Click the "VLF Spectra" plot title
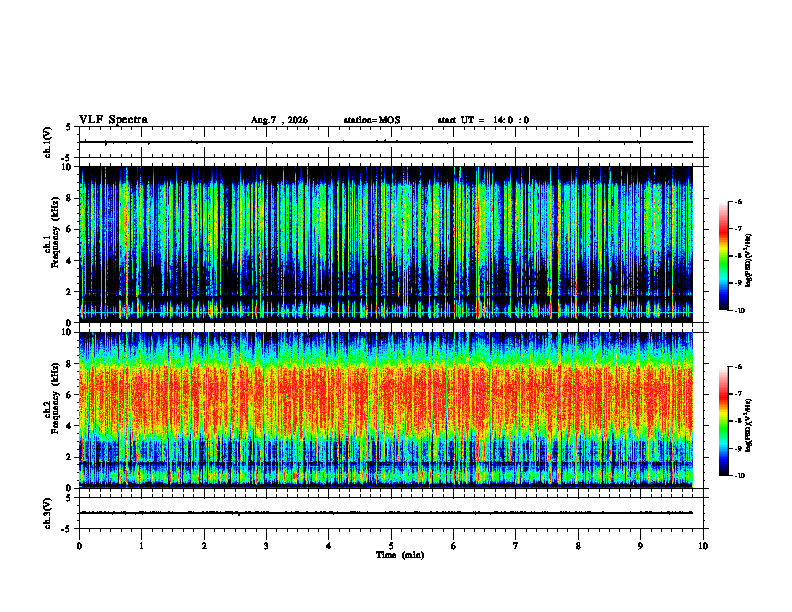Viewport: 792px width, 612px height. (x=113, y=120)
